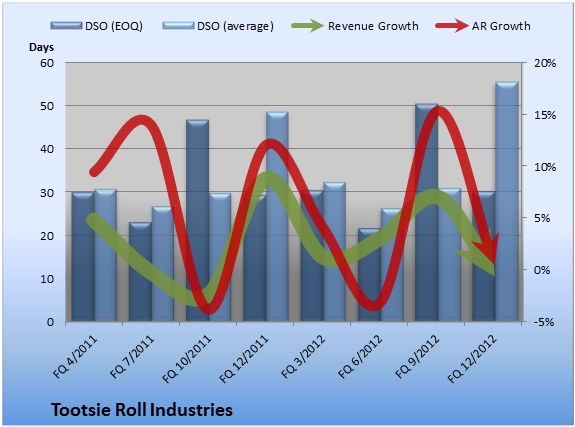Image resolution: width=575 pixels, height=427 pixels.
Task: Click the 'FQ 3/2012' axis label
Action: click(x=303, y=357)
